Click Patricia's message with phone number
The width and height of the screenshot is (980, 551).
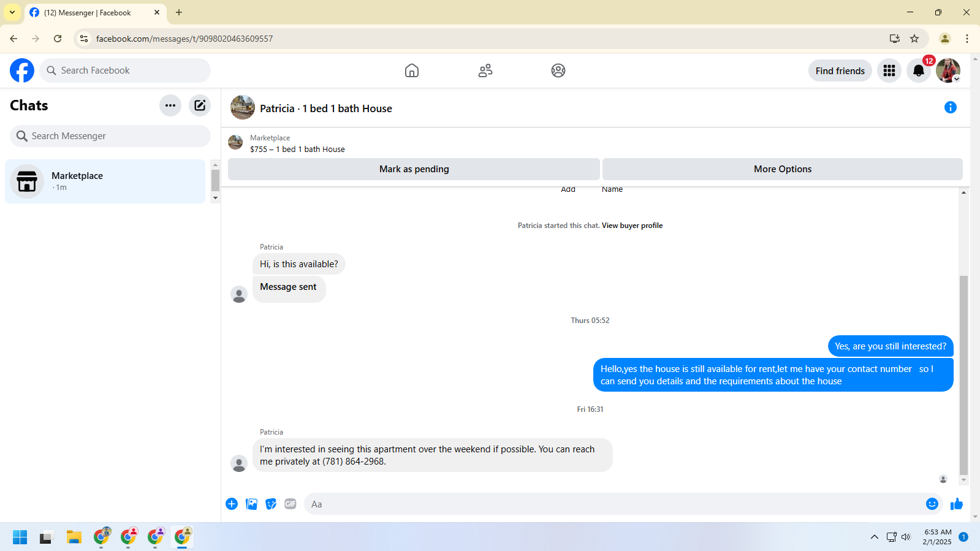pos(433,455)
